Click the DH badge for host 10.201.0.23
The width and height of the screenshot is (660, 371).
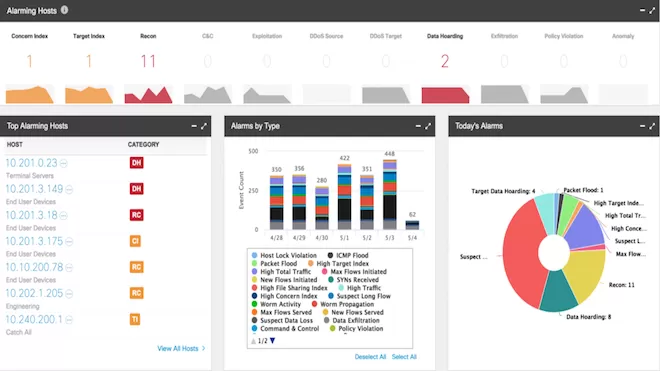136,163
